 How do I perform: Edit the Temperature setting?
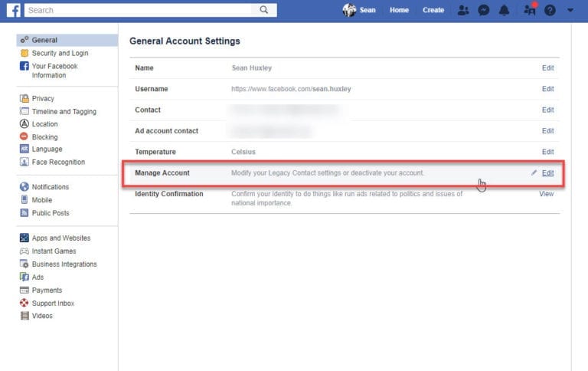[x=547, y=152]
